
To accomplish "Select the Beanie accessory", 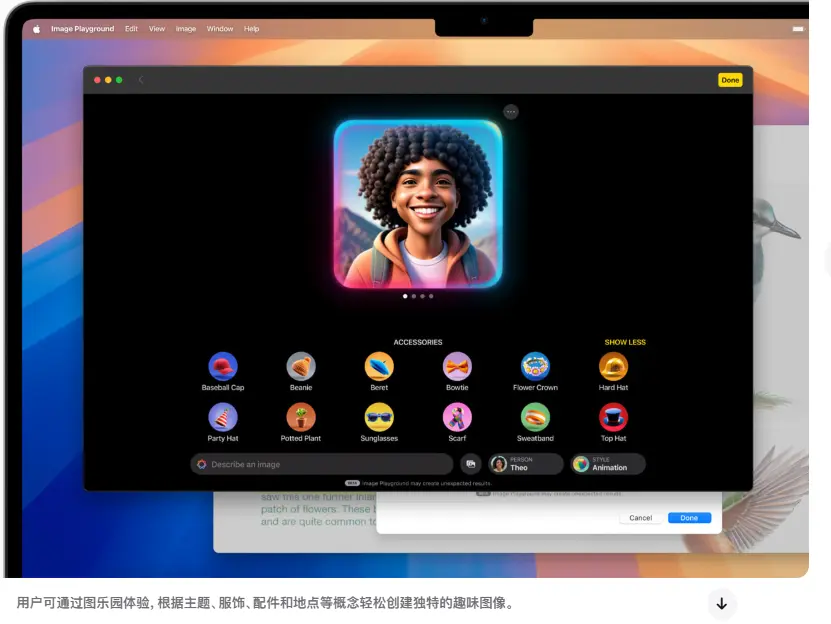I will [x=301, y=366].
